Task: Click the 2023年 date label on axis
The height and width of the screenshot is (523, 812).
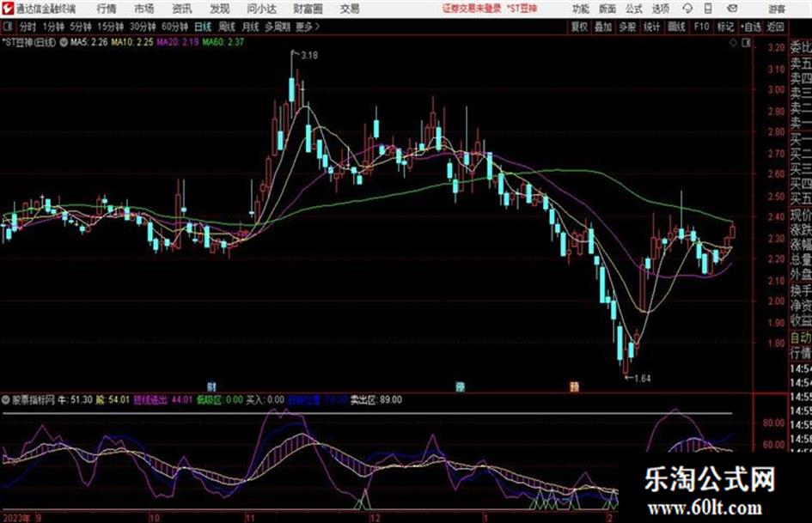Action: [x=16, y=518]
